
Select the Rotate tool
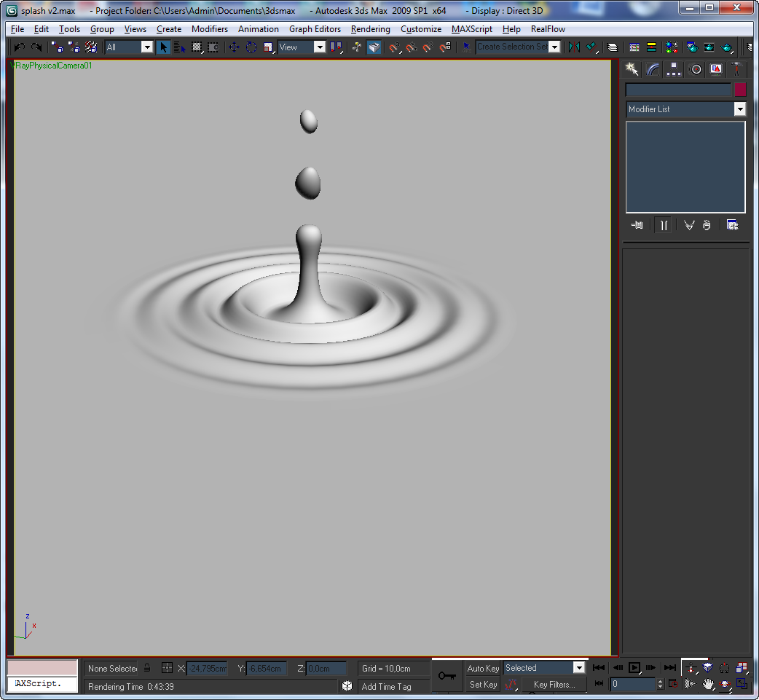(x=251, y=47)
